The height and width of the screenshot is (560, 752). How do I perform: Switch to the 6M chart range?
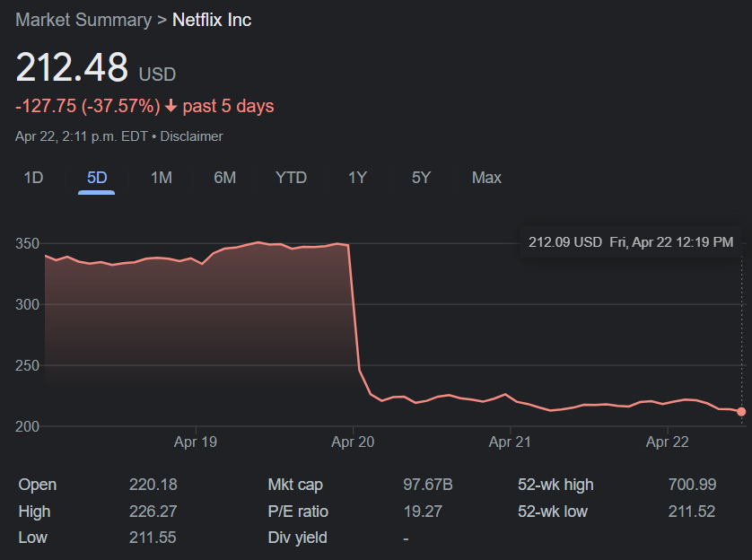(x=225, y=178)
